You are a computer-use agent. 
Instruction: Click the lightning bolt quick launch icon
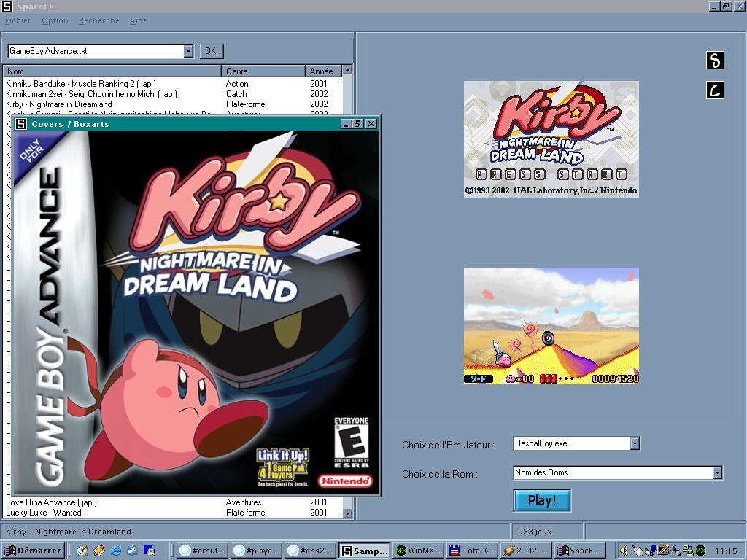point(99,551)
